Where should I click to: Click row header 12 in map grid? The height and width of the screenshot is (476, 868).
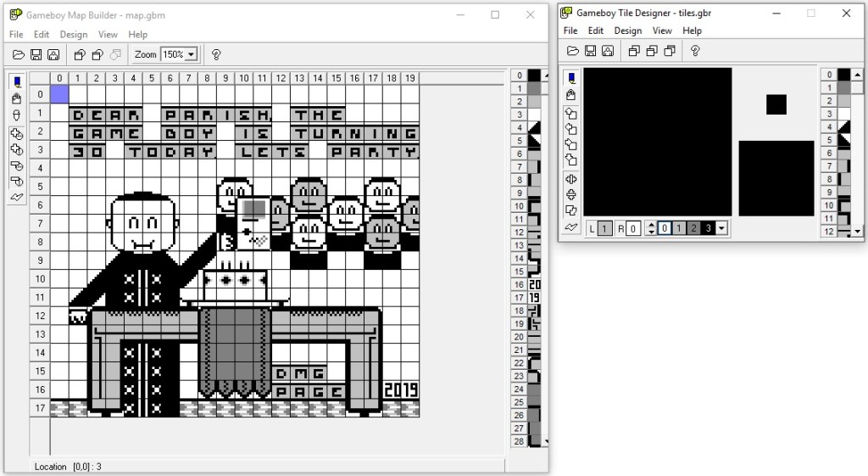point(40,316)
